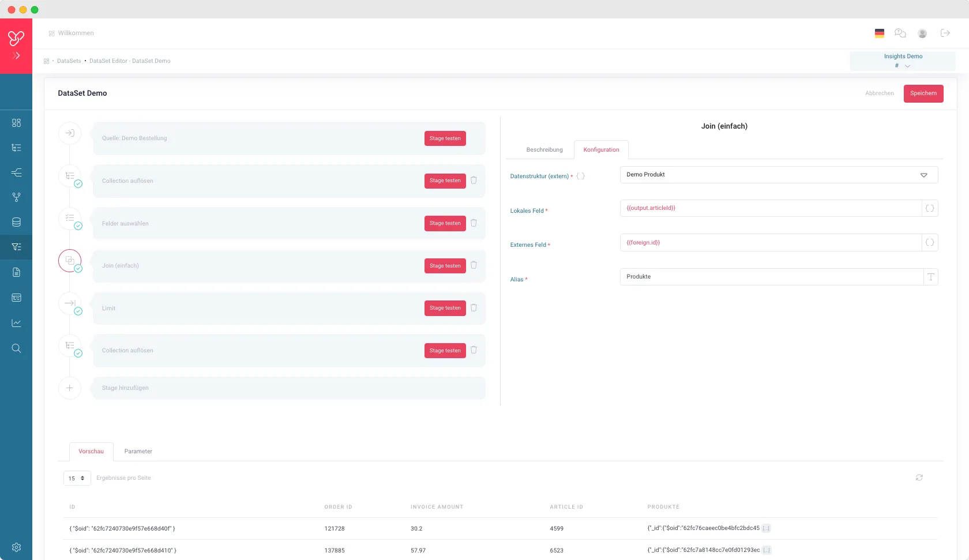969x560 pixels.
Task: Click the Speichern button
Action: (x=923, y=93)
